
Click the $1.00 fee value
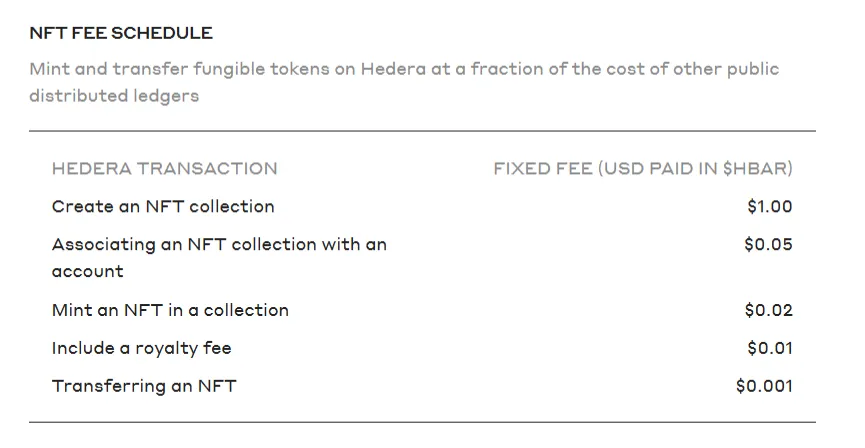(769, 206)
